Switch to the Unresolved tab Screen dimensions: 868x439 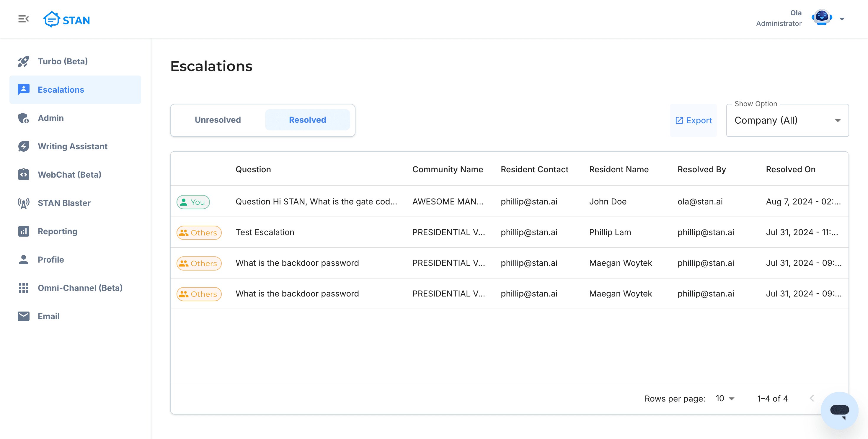tap(218, 120)
